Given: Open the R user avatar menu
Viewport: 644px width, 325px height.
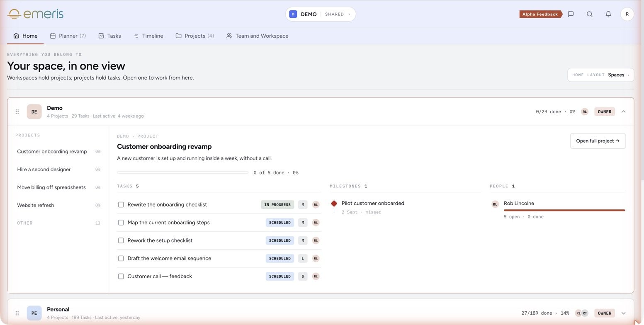Looking at the screenshot, I should click(x=627, y=14).
